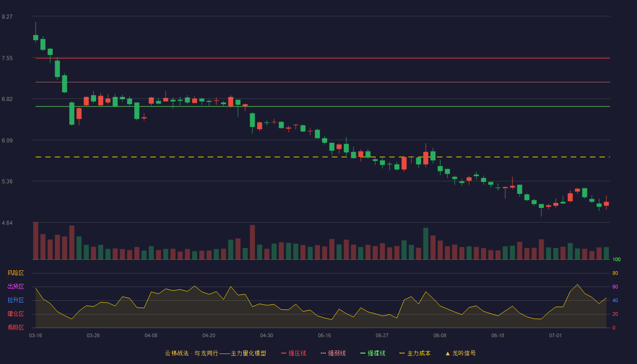The height and width of the screenshot is (364, 637).
Task: Select the 出货区 zone label
Action: pyautogui.click(x=15, y=287)
